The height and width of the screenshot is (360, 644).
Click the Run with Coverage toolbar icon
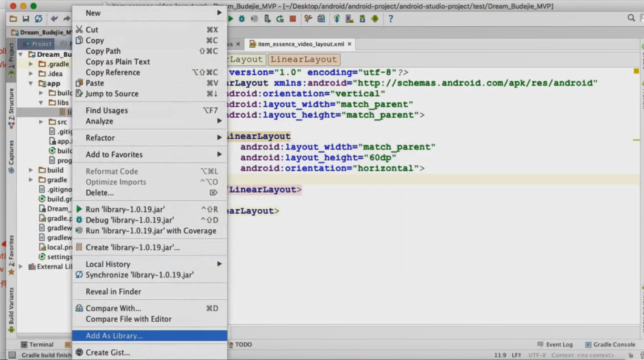[254, 19]
